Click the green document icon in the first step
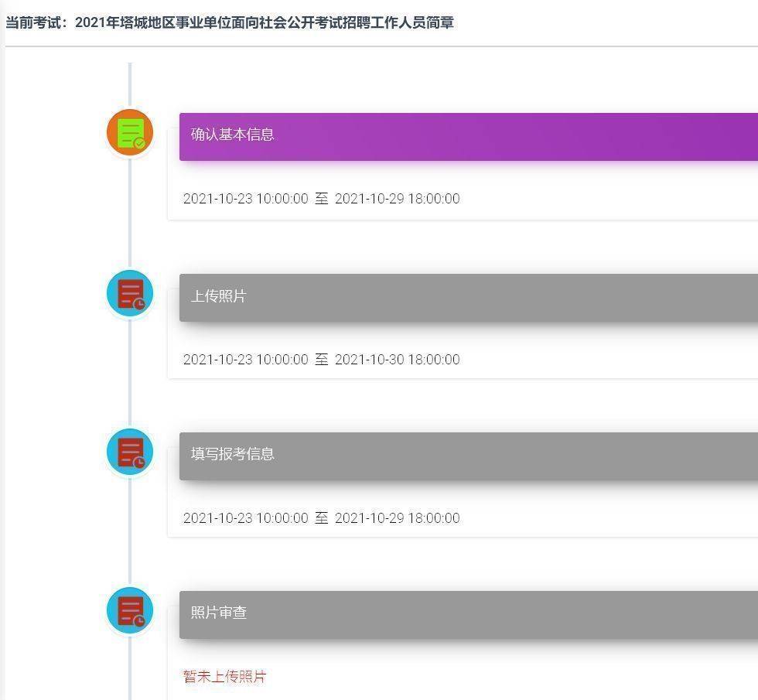The width and height of the screenshot is (758, 700). click(128, 131)
